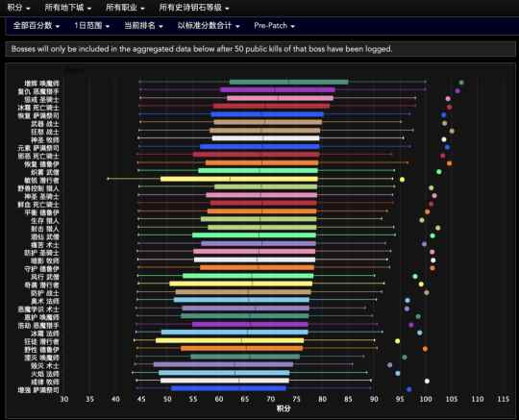Click the white 戒律 牧师 box bar

[x=225, y=381]
